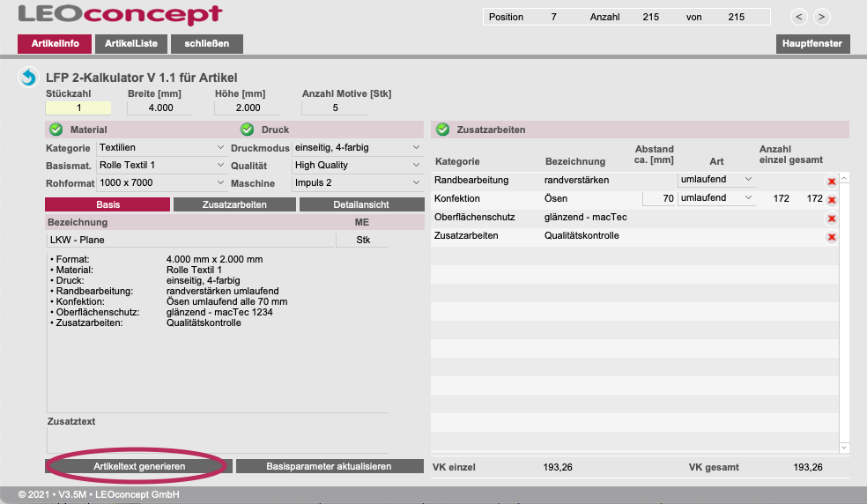
Task: Open Art dropdown for Ösen row
Action: (716, 198)
